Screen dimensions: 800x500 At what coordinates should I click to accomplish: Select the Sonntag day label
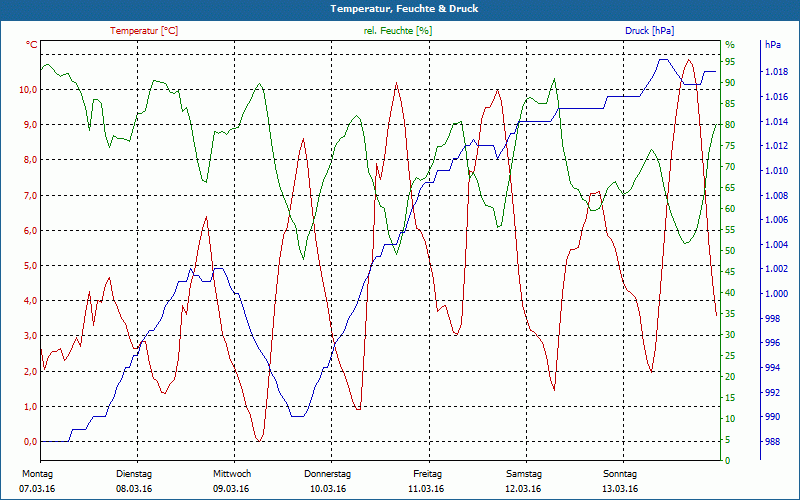pyautogui.click(x=620, y=474)
